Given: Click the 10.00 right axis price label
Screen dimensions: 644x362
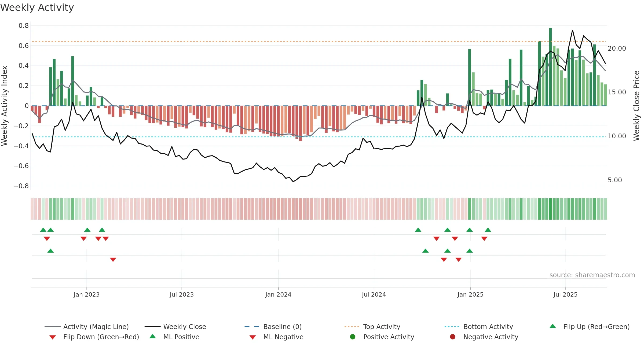Looking at the screenshot, I should pos(617,136).
